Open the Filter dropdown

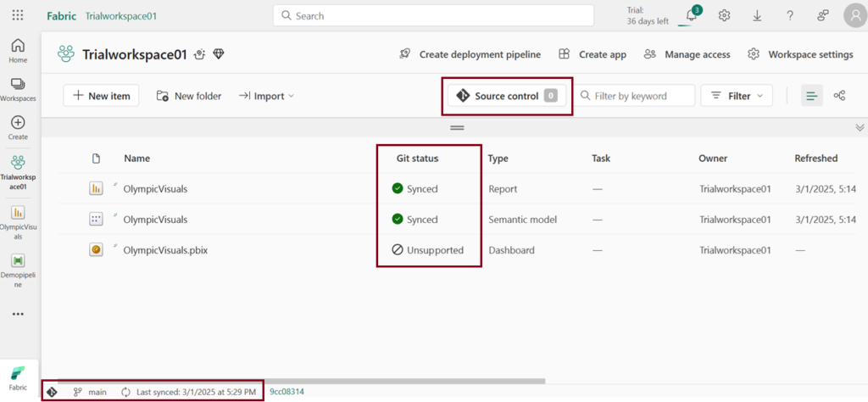pos(737,96)
